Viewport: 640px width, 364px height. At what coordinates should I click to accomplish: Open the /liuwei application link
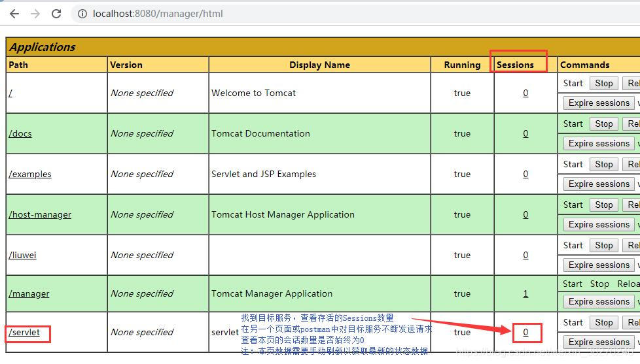pyautogui.click(x=22, y=255)
